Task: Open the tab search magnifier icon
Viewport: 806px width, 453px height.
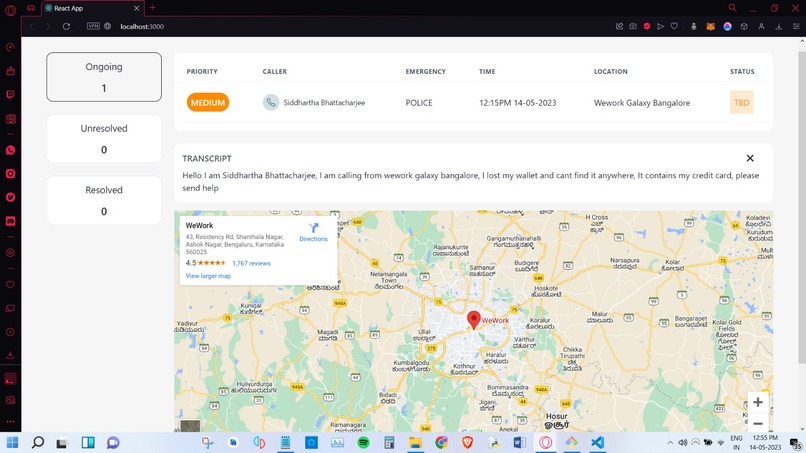Action: (x=732, y=8)
